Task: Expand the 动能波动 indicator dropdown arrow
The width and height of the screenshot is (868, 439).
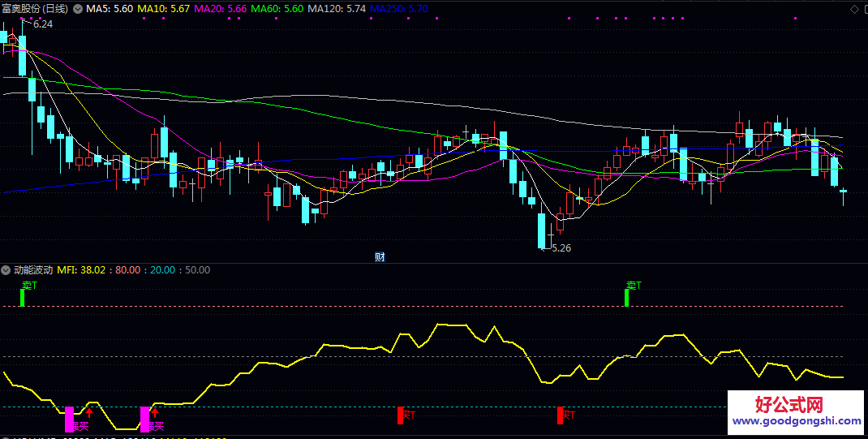Action: point(6,269)
